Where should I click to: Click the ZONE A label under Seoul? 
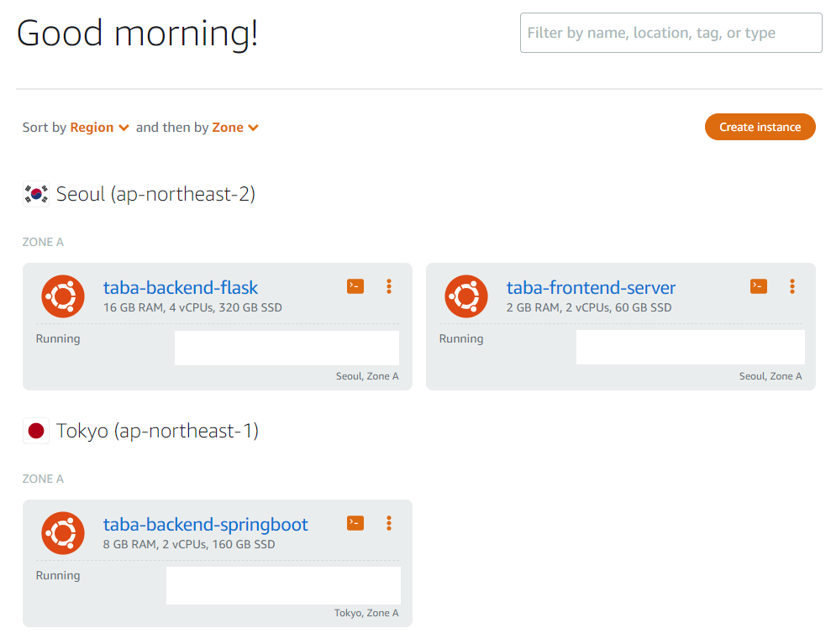tap(43, 242)
